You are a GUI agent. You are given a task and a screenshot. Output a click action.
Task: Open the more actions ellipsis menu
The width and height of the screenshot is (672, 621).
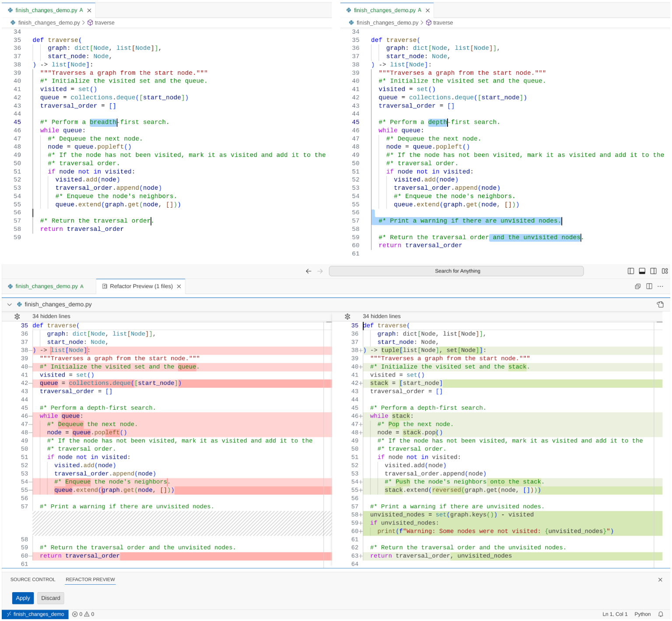pyautogui.click(x=660, y=286)
